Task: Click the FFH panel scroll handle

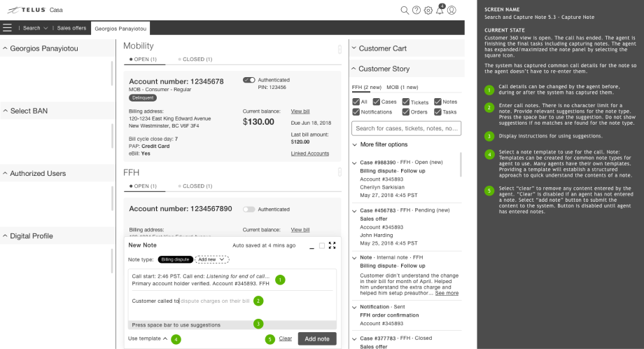Action: point(339,172)
